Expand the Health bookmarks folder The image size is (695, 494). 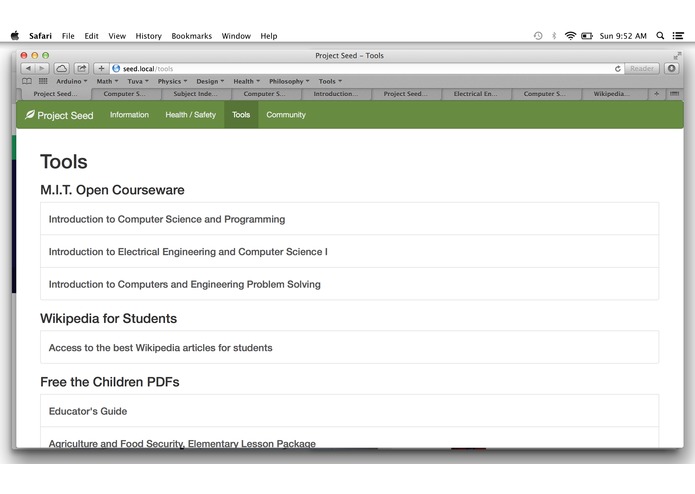pyautogui.click(x=246, y=81)
